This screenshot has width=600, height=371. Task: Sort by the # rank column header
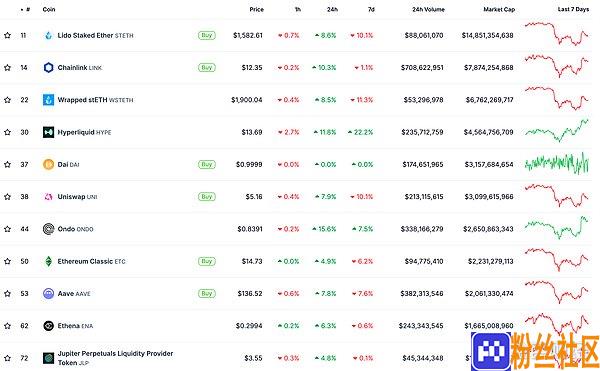[26, 9]
